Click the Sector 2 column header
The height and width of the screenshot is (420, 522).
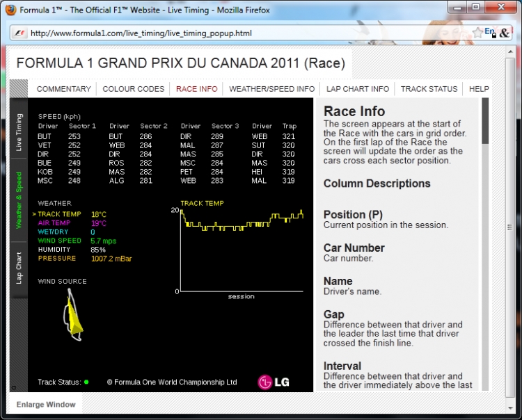(154, 126)
